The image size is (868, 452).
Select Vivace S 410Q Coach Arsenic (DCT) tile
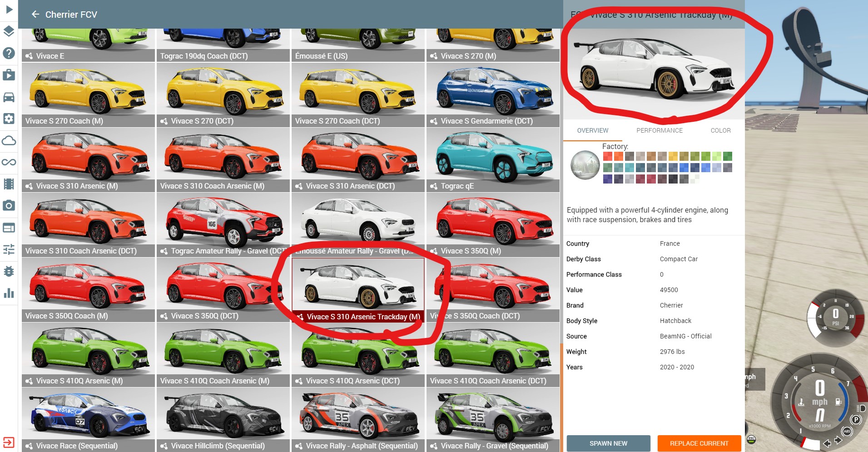[493, 355]
